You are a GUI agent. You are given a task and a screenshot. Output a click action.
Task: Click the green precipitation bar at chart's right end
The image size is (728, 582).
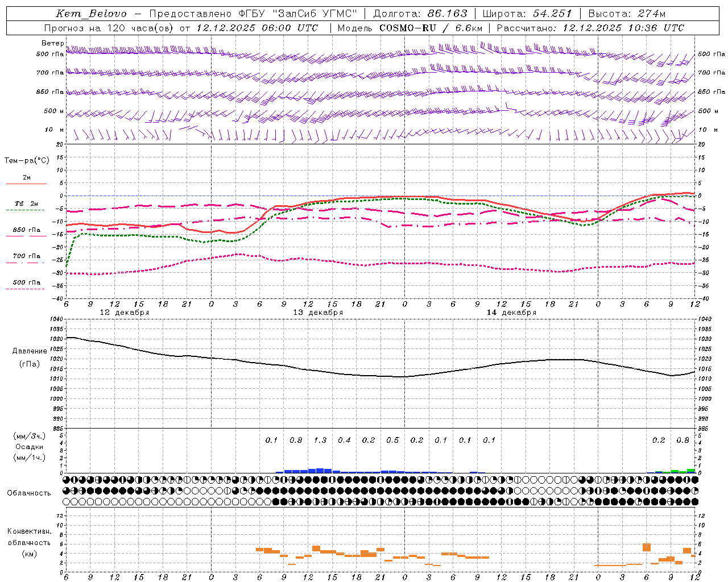point(690,471)
